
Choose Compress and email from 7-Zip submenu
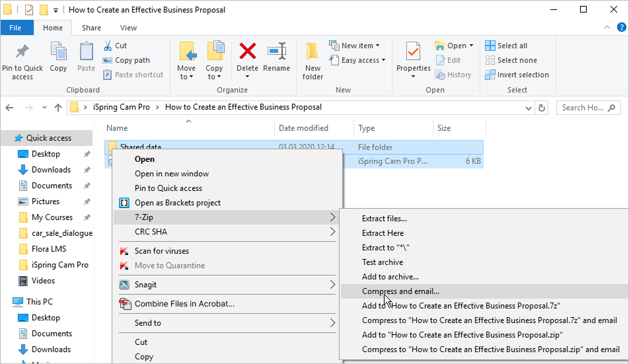(400, 291)
